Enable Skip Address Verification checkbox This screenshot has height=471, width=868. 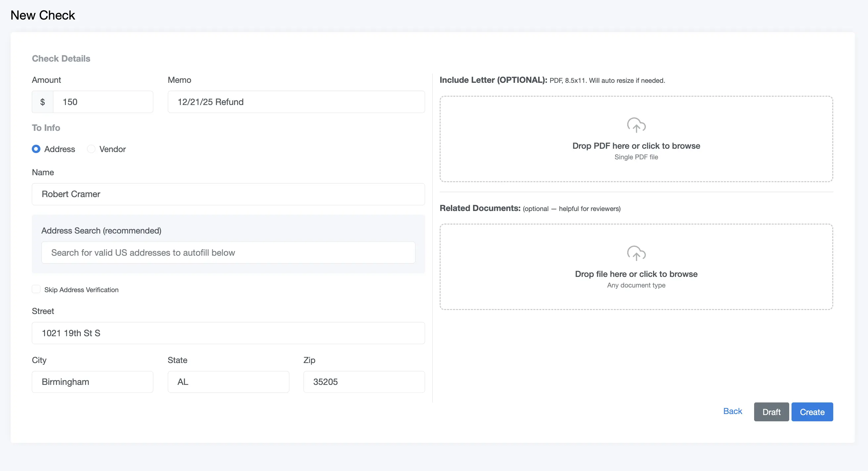(36, 289)
